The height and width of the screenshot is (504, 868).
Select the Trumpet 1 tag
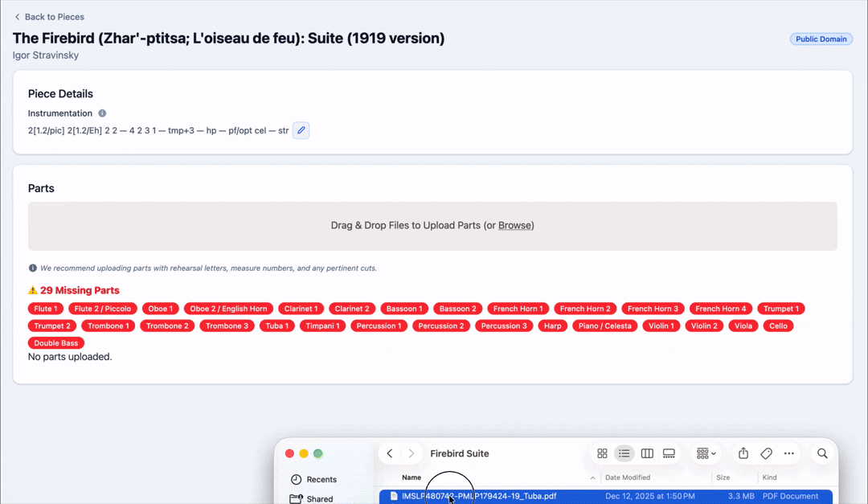[x=781, y=309]
